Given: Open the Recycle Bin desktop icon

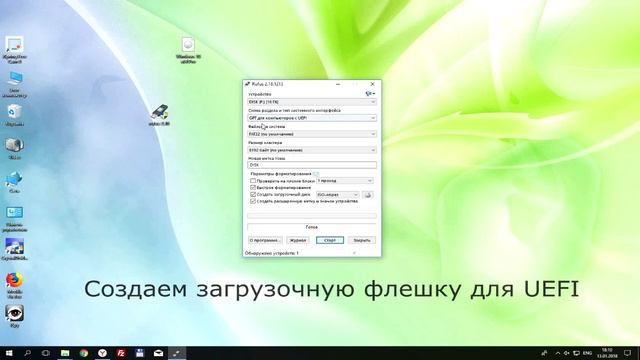Looking at the screenshot, I should (x=14, y=116).
